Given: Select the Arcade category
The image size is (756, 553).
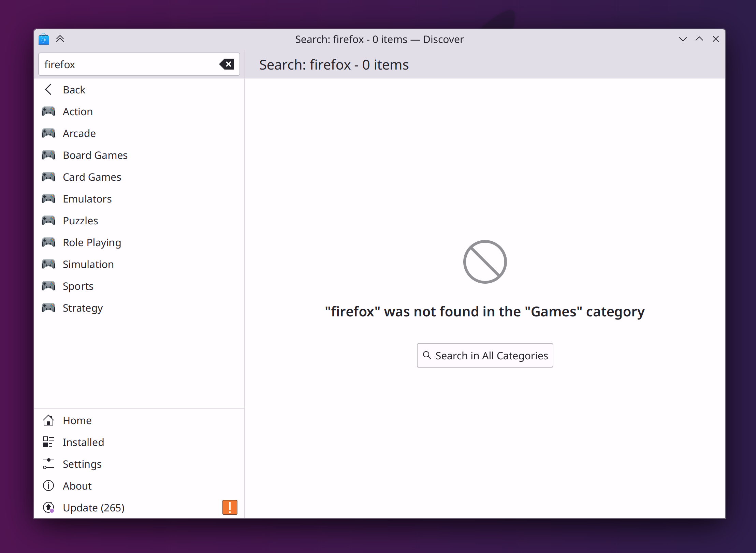Looking at the screenshot, I should (79, 133).
